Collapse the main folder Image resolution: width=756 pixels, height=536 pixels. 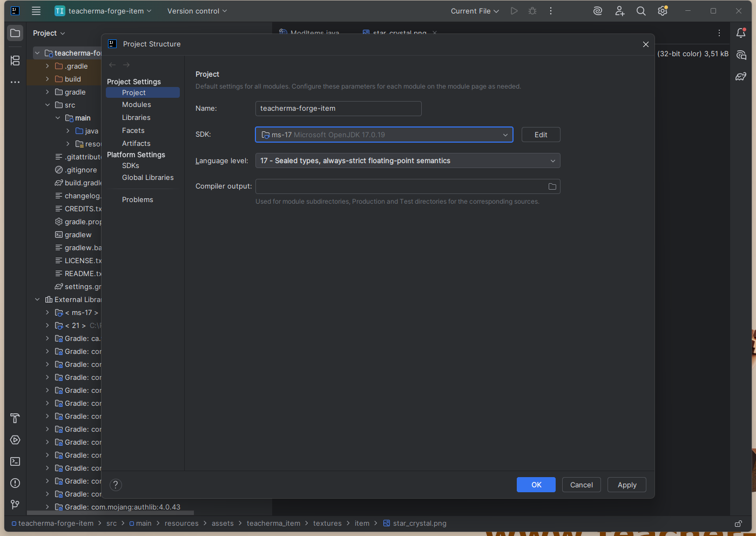click(58, 118)
